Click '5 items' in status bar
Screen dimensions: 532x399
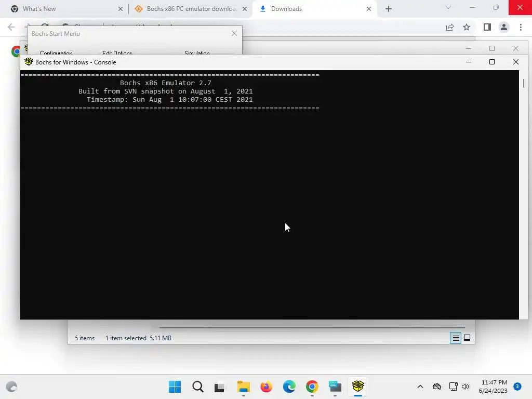point(85,338)
